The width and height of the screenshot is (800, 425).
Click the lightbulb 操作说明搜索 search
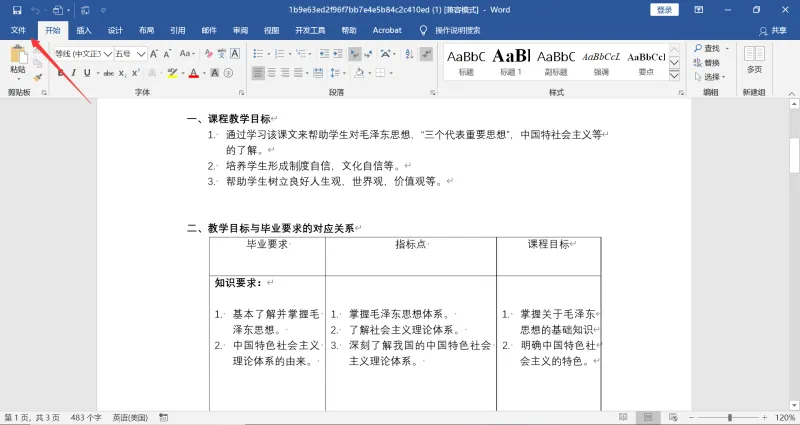tap(449, 31)
